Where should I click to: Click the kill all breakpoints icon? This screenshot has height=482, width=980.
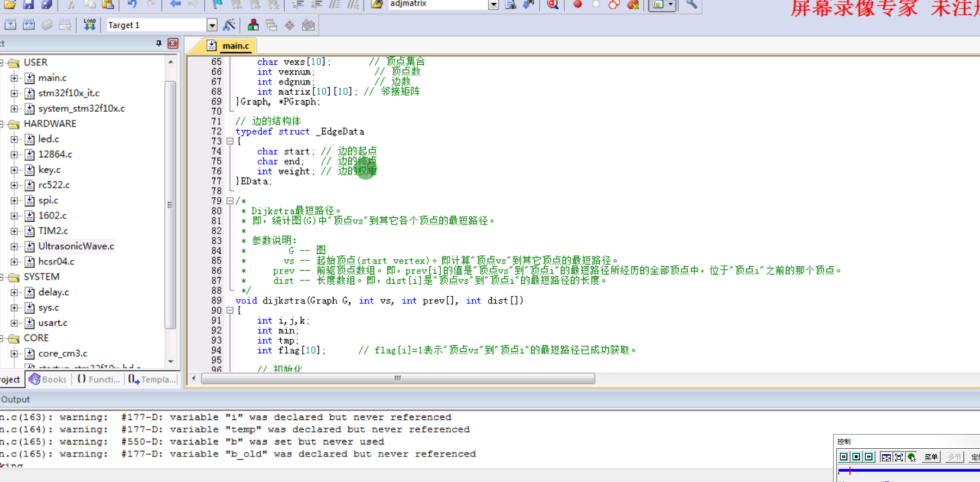point(633,4)
